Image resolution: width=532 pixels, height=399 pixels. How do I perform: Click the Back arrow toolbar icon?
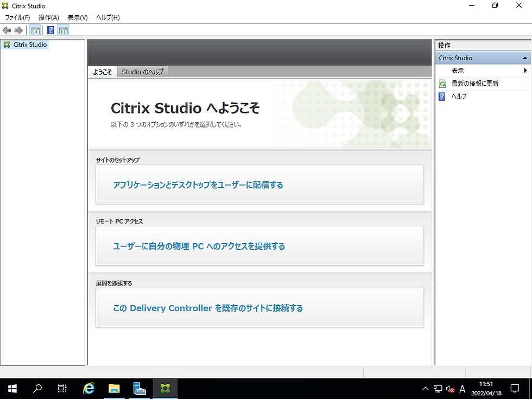point(7,30)
